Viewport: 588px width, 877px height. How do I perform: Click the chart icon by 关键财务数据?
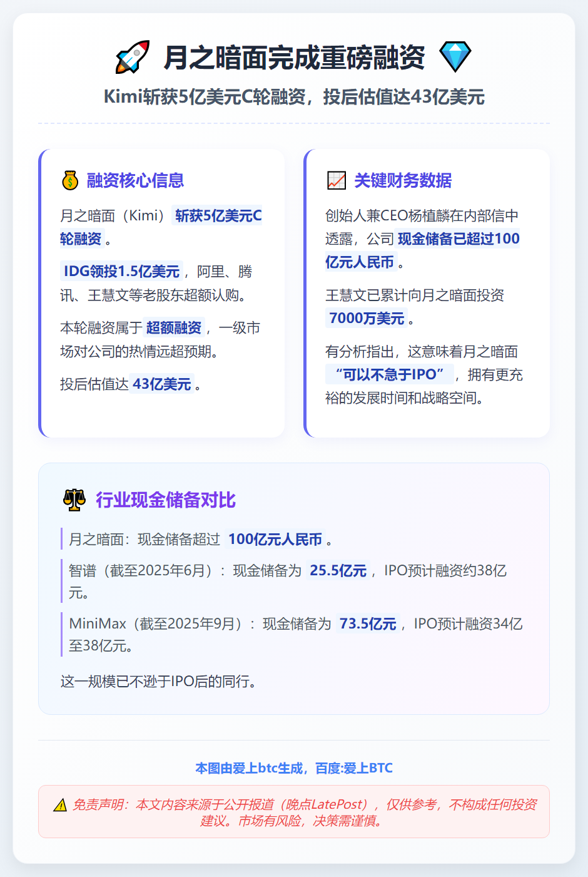337,180
